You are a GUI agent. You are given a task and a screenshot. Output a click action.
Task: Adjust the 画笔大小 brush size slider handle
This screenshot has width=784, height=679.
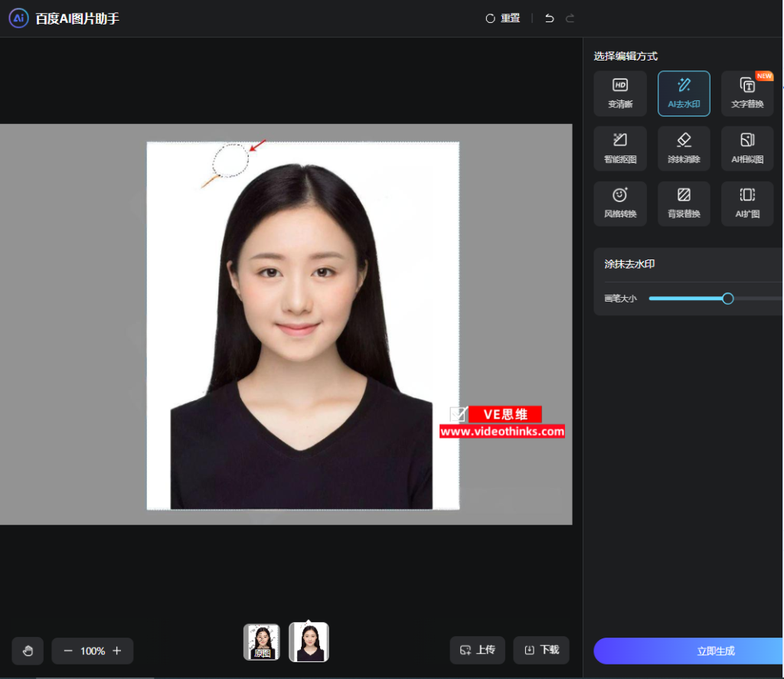coord(728,299)
